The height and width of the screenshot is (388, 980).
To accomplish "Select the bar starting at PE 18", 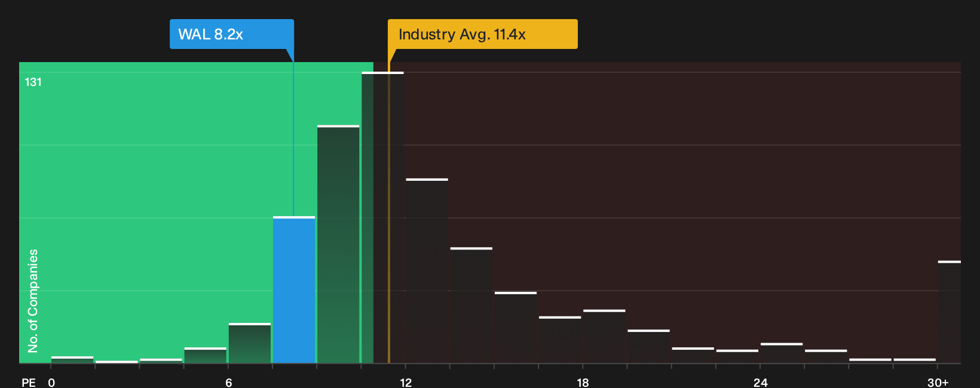I will pos(604,337).
